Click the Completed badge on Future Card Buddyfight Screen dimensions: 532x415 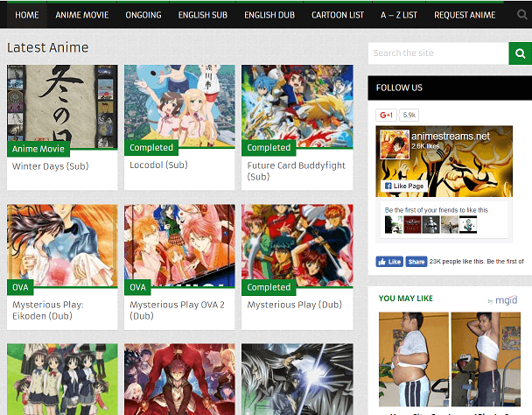click(x=269, y=147)
